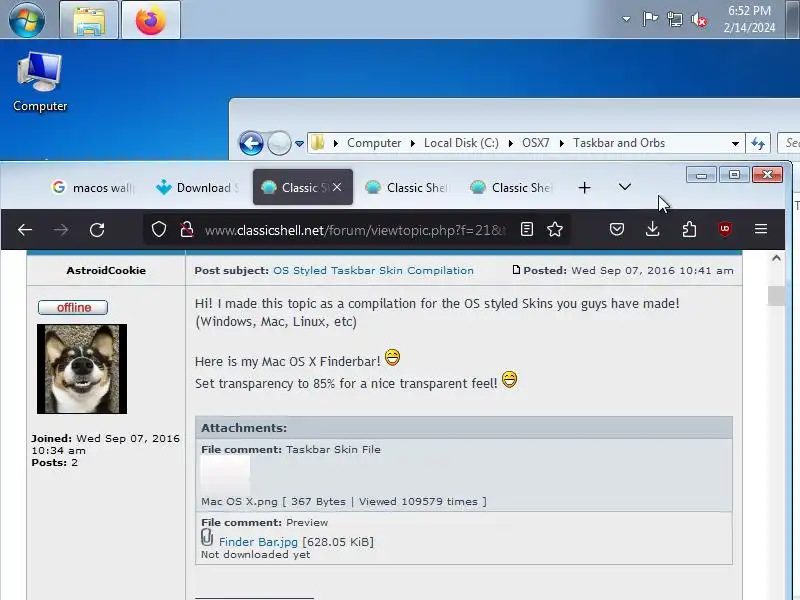Viewport: 800px width, 600px height.
Task: Expand the Explorer address bar history dropdown
Action: [735, 143]
